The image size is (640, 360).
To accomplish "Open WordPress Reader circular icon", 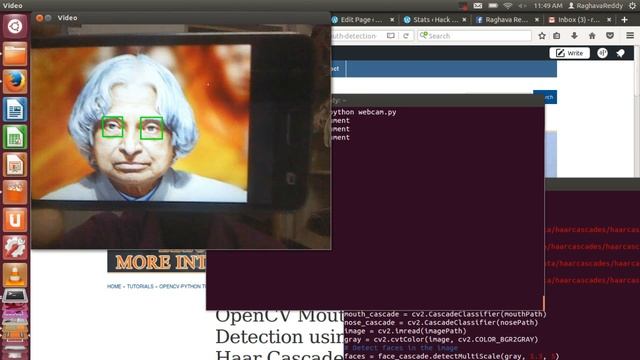I will pyautogui.click(x=602, y=53).
